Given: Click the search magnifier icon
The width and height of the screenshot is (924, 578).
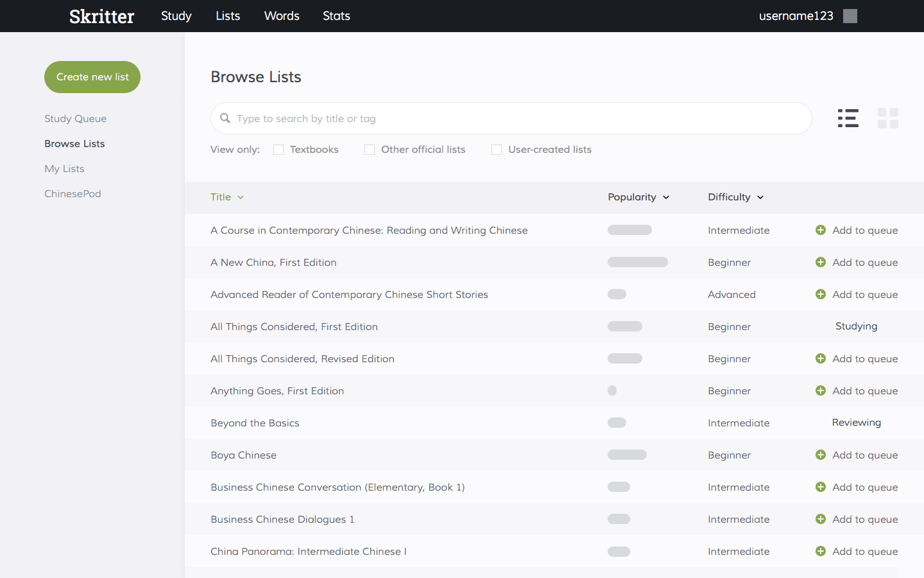Looking at the screenshot, I should [x=225, y=118].
